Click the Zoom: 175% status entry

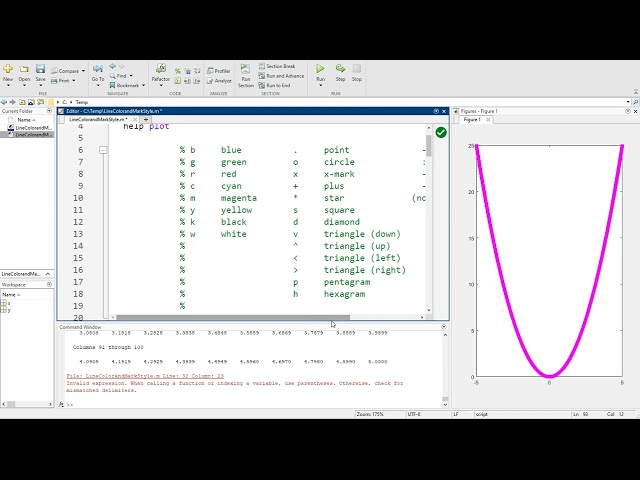tap(370, 414)
